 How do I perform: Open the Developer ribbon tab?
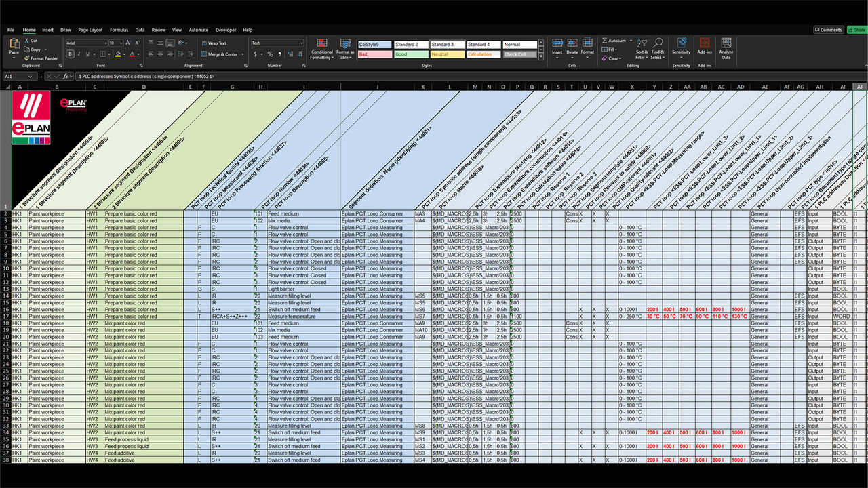tap(225, 30)
